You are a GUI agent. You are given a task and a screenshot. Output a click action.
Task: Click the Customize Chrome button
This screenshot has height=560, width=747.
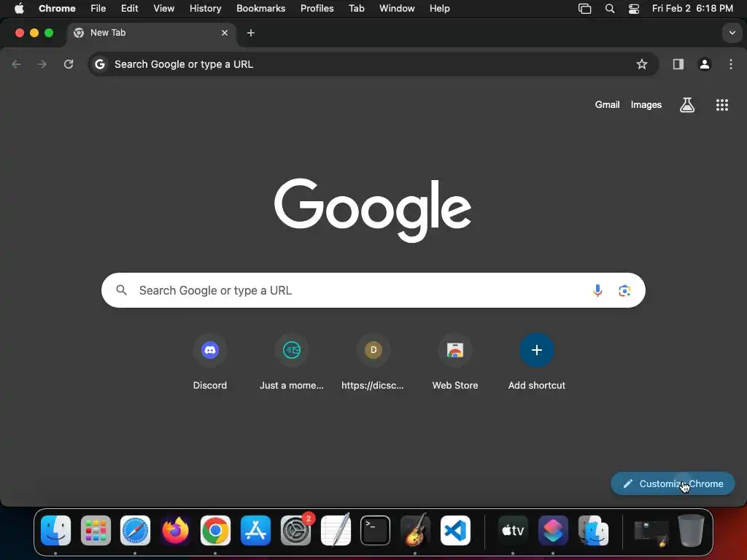(673, 484)
